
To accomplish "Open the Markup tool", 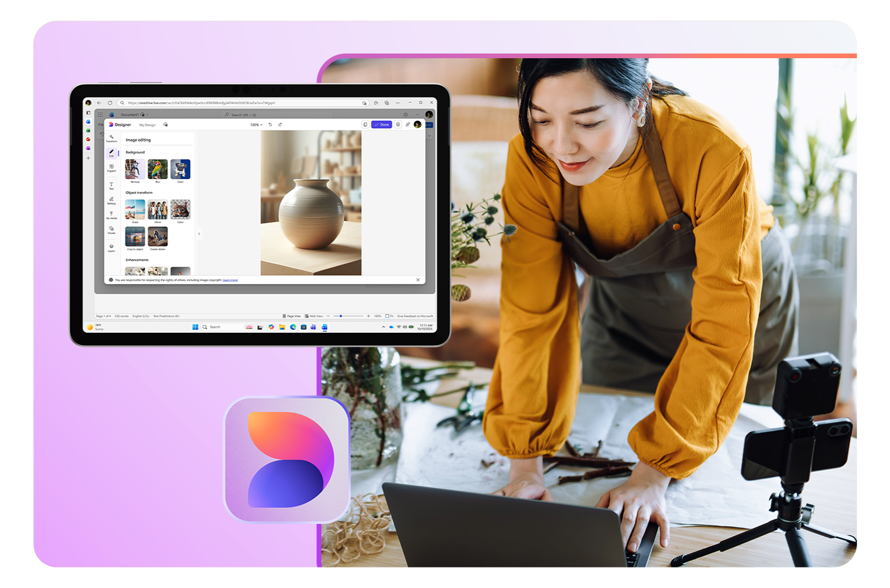I will (x=111, y=200).
